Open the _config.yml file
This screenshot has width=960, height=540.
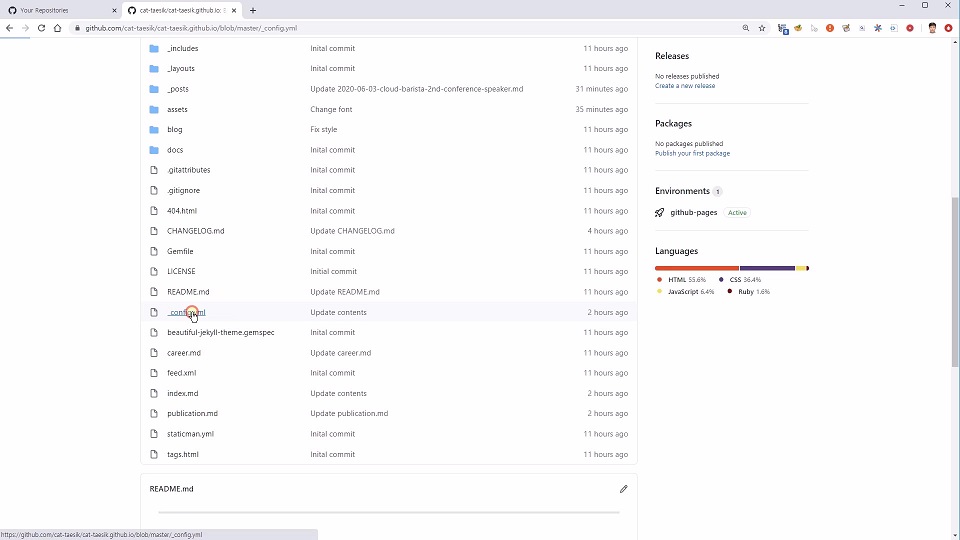186,312
